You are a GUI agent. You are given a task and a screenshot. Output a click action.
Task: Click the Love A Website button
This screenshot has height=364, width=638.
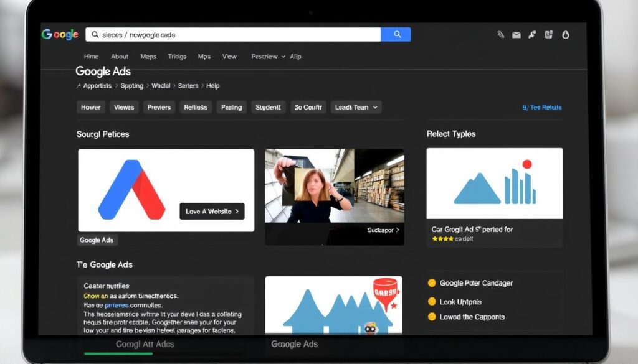click(212, 212)
